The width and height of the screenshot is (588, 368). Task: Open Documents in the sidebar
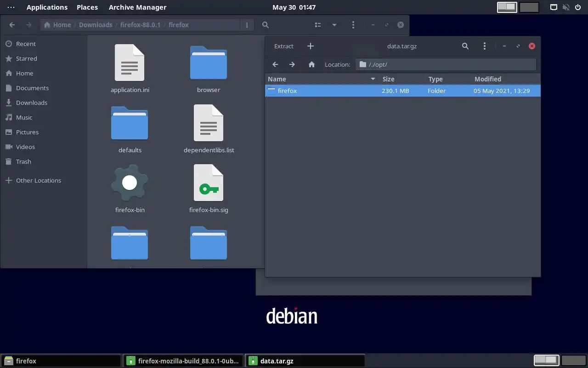(44, 88)
